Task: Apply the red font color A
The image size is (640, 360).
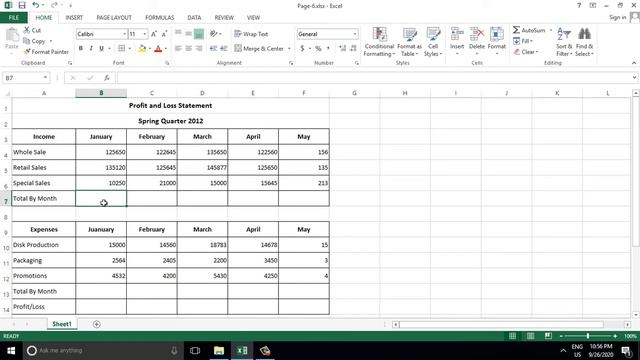Action: [x=158, y=49]
